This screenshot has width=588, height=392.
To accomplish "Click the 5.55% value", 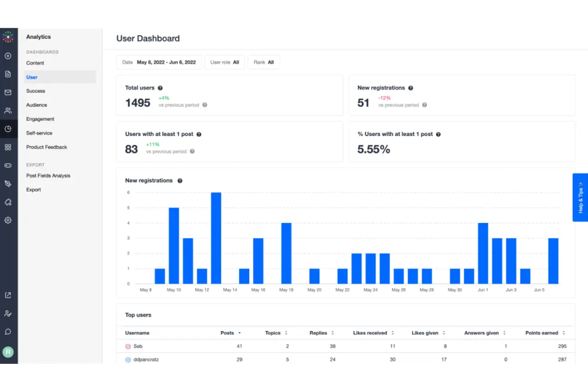I will click(x=373, y=149).
